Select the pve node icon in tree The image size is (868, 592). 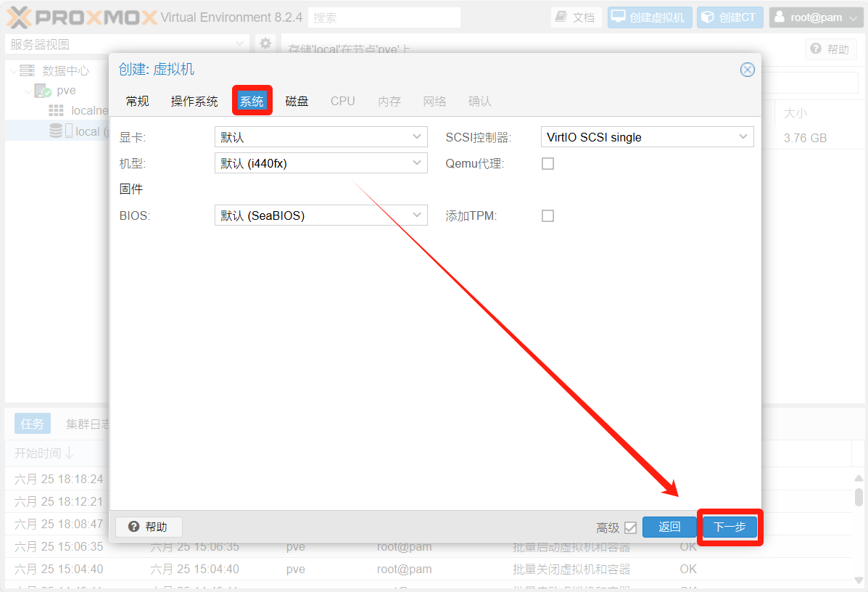pos(44,91)
